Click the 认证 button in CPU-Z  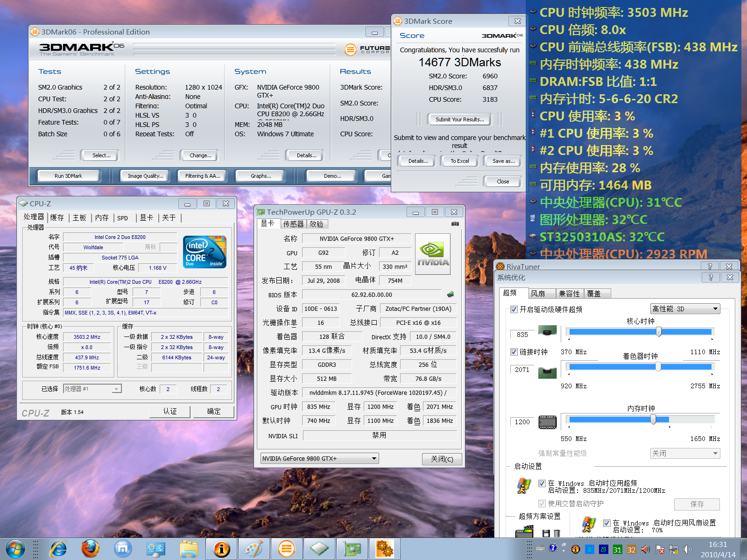click(x=170, y=411)
